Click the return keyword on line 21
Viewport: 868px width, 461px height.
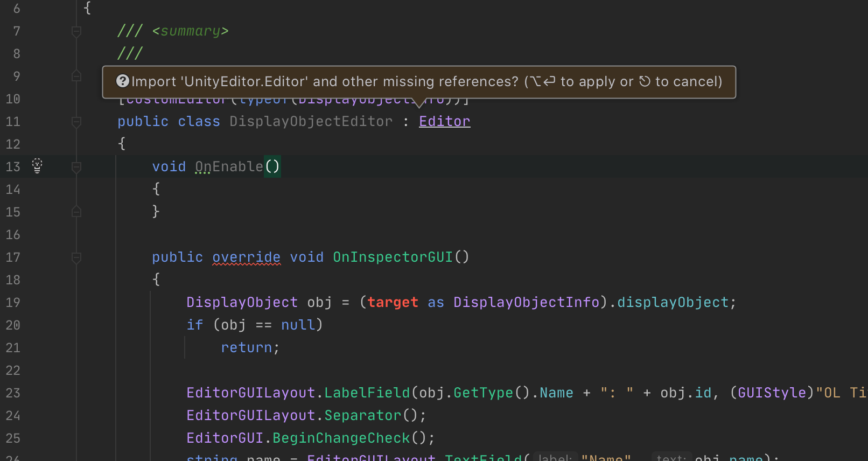coord(247,347)
